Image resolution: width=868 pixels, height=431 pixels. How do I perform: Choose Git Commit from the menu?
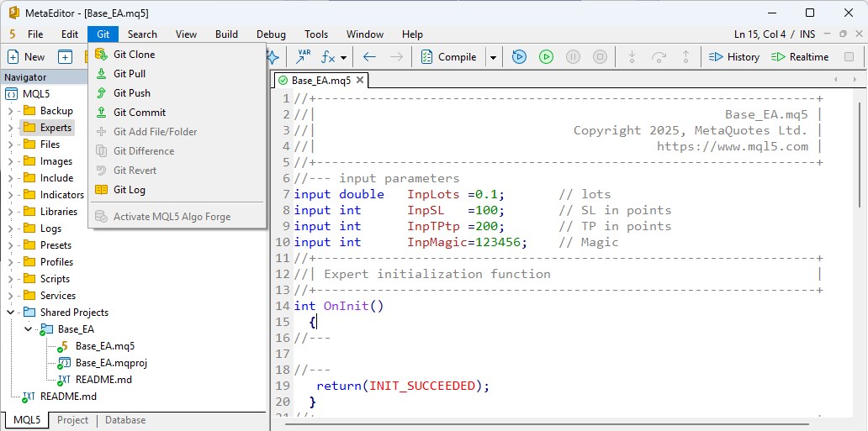pyautogui.click(x=177, y=113)
